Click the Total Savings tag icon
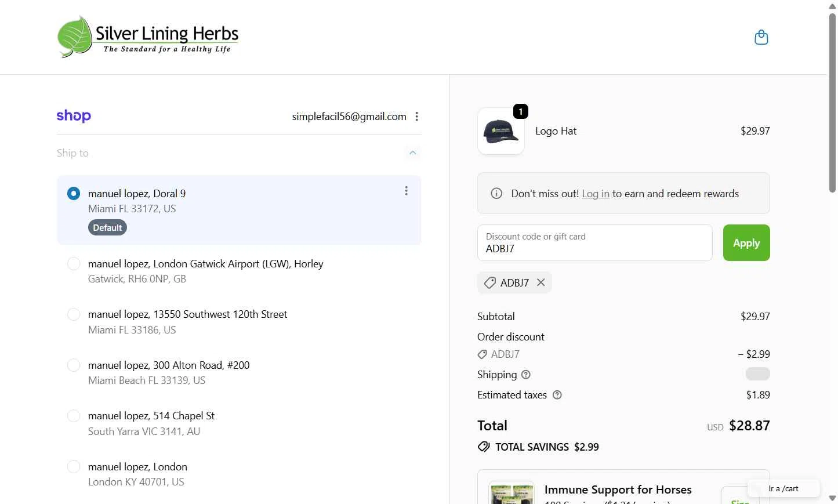The width and height of the screenshot is (838, 504). (x=484, y=447)
